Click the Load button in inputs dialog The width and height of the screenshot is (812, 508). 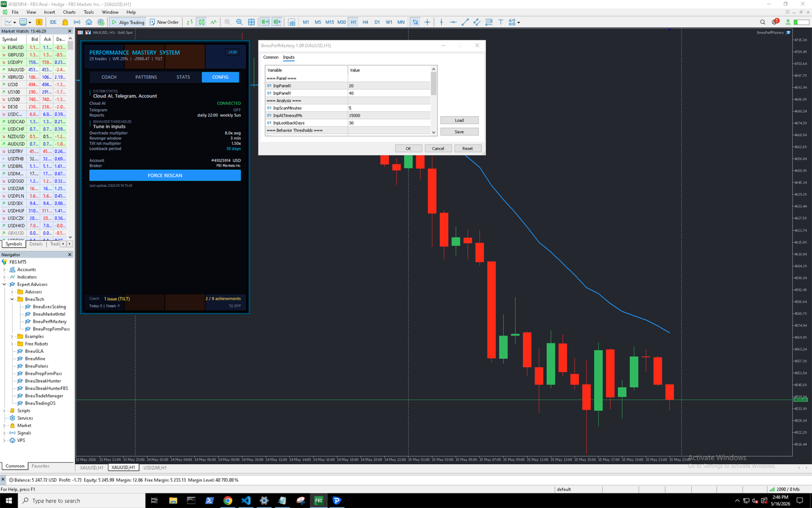[459, 120]
